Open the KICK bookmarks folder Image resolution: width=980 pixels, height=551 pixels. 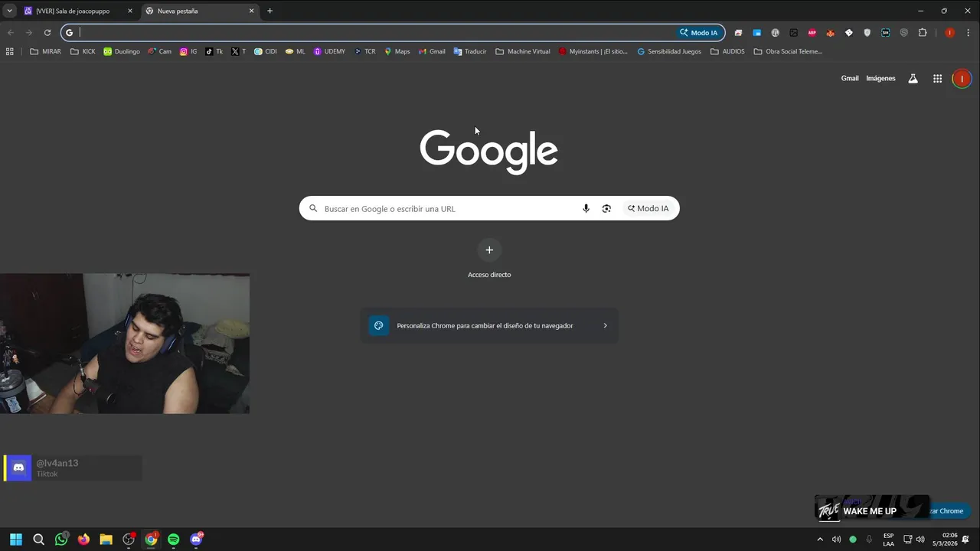[x=83, y=51]
